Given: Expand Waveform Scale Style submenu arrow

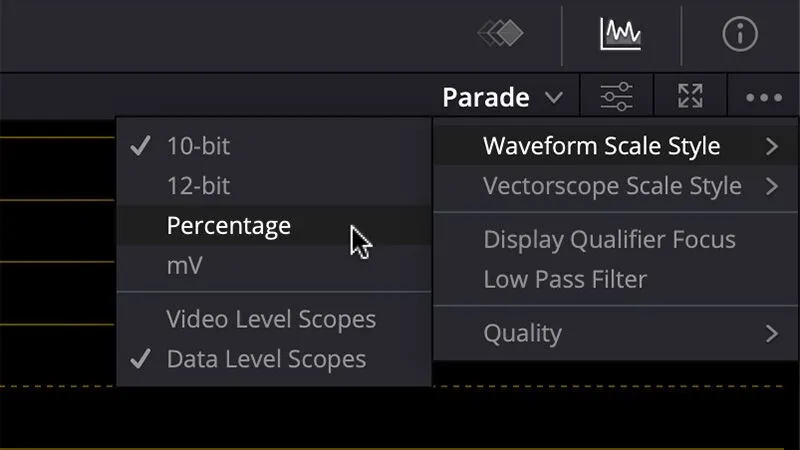Looking at the screenshot, I should pos(772,146).
